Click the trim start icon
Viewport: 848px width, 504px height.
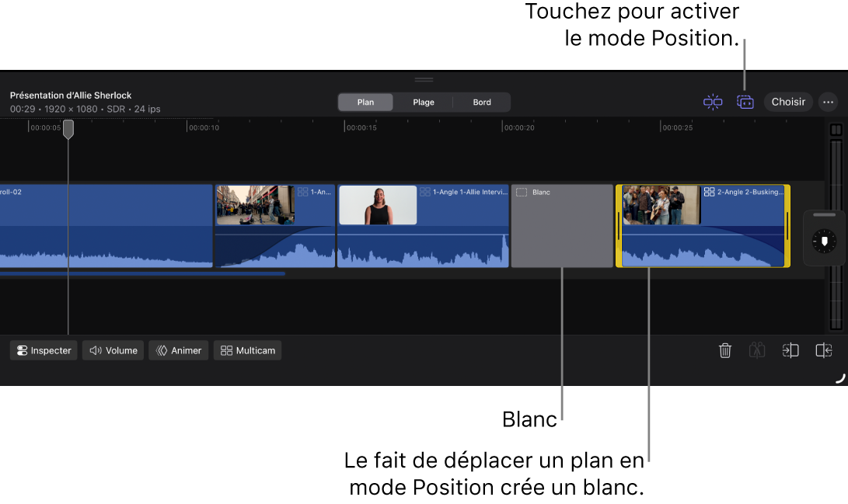pos(790,350)
